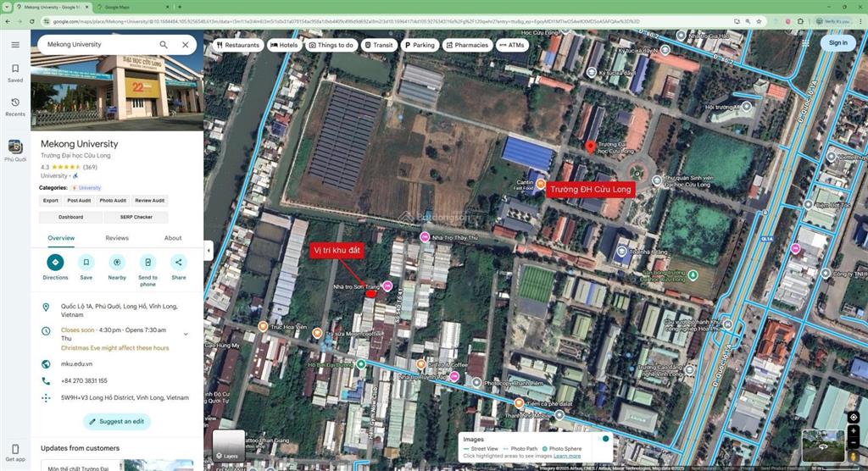Switch to the Overview tab
Screen dimensions: 868x471
pos(61,238)
